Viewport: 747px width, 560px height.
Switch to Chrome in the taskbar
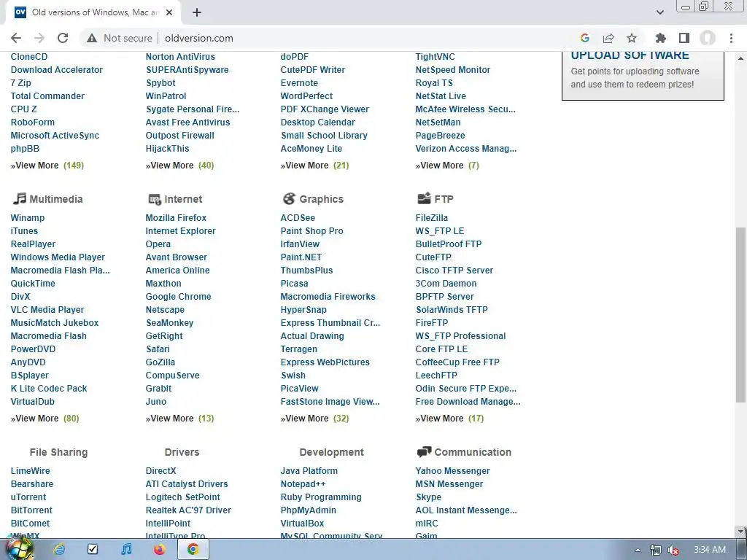point(193,550)
